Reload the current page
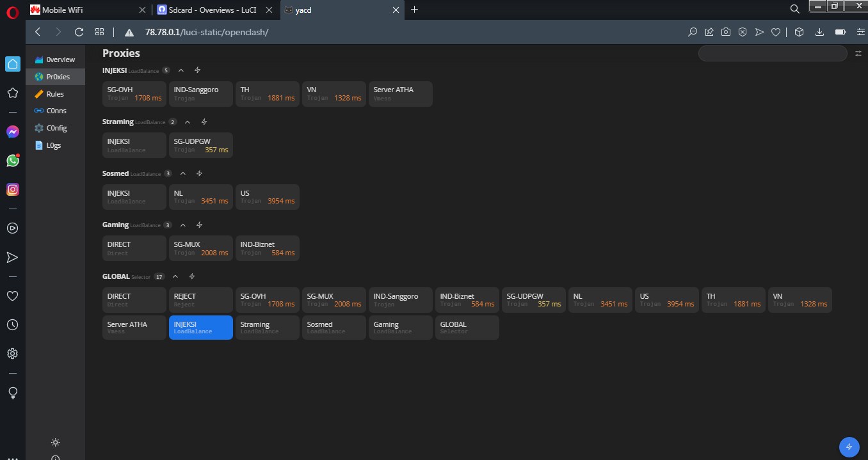The image size is (868, 460). (79, 32)
